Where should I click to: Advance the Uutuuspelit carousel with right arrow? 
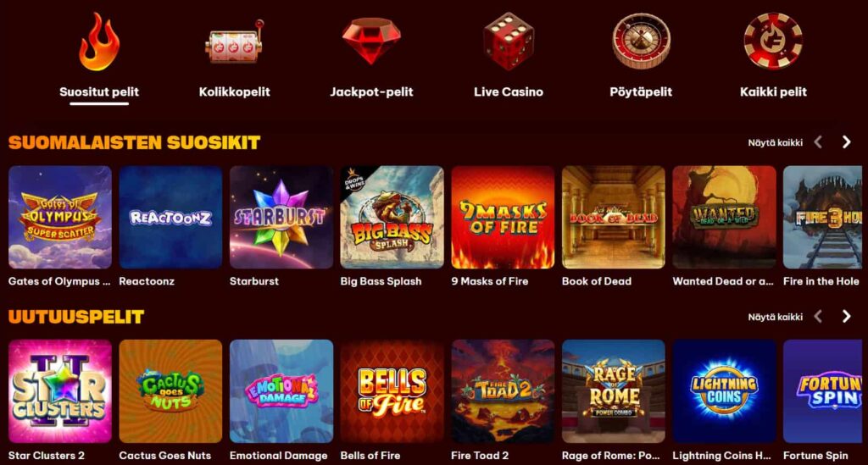847,316
